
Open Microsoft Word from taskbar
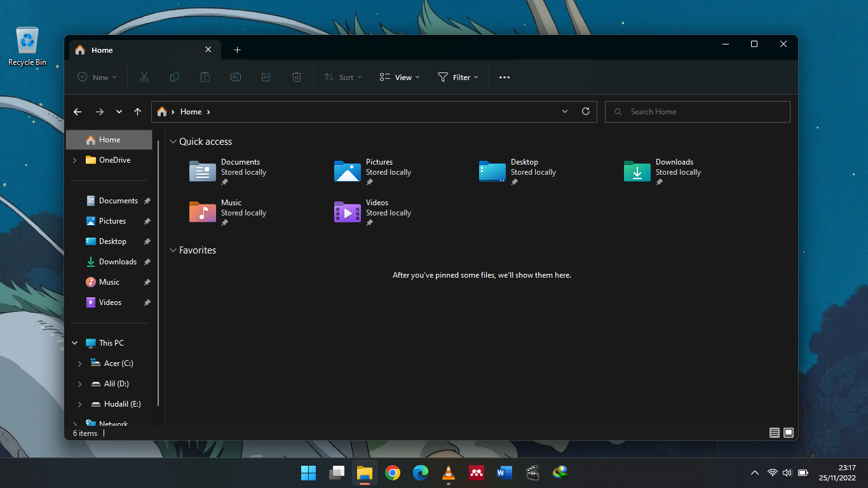[505, 473]
